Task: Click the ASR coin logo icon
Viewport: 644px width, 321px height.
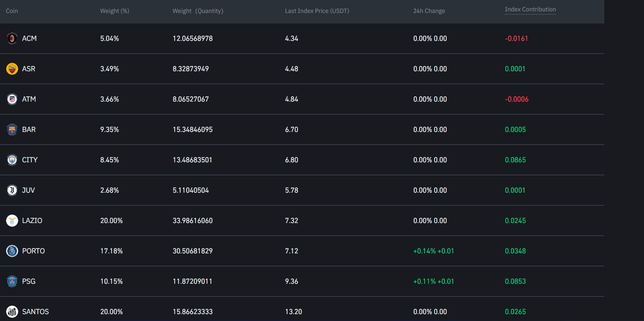Action: pos(12,69)
